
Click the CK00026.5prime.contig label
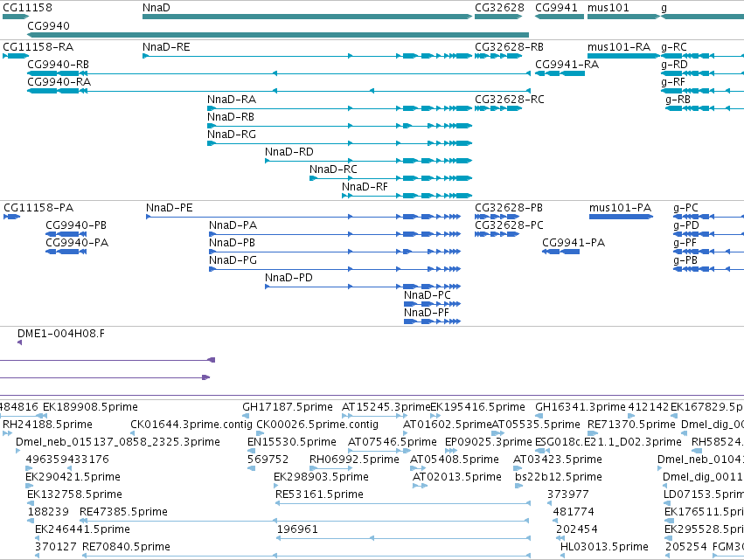click(x=317, y=425)
